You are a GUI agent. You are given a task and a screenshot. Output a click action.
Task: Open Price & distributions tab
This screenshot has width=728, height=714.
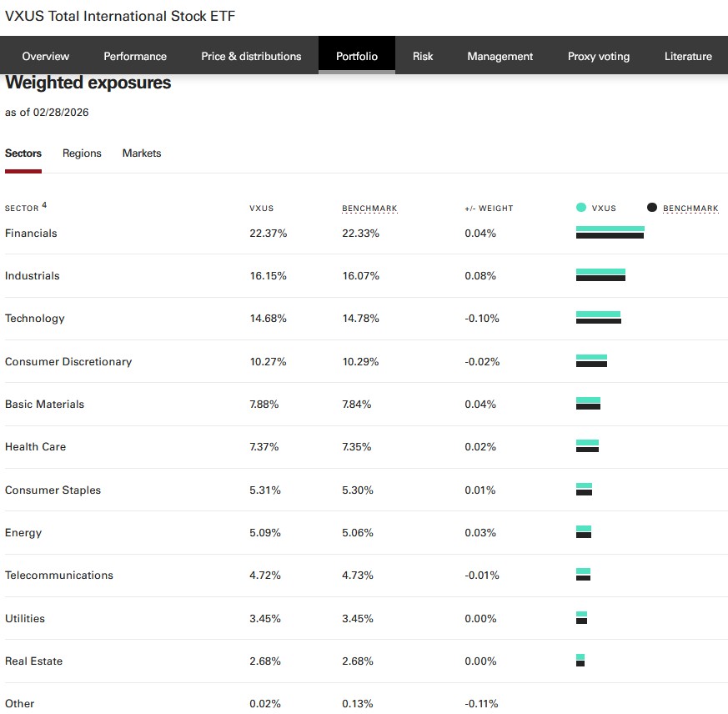[251, 56]
